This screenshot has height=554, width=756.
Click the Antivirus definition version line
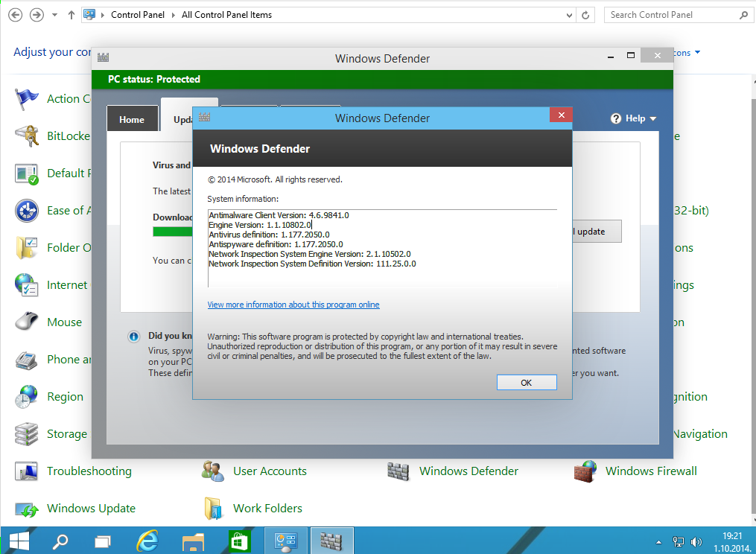(269, 235)
